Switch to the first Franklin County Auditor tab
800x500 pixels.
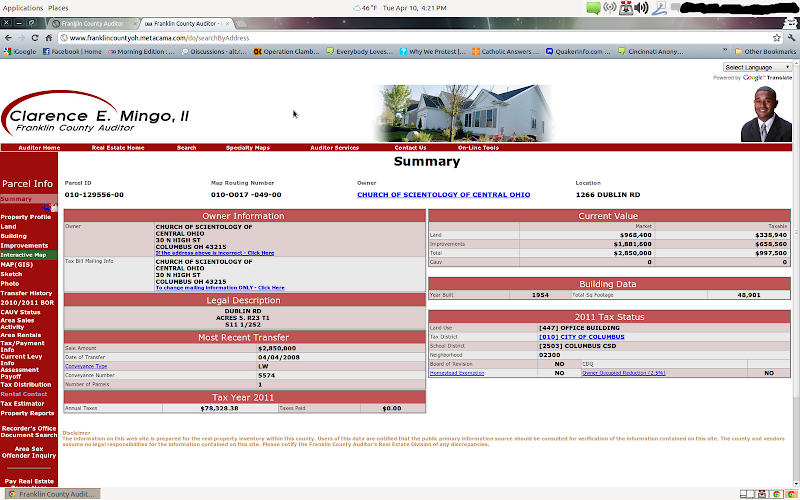(x=93, y=23)
